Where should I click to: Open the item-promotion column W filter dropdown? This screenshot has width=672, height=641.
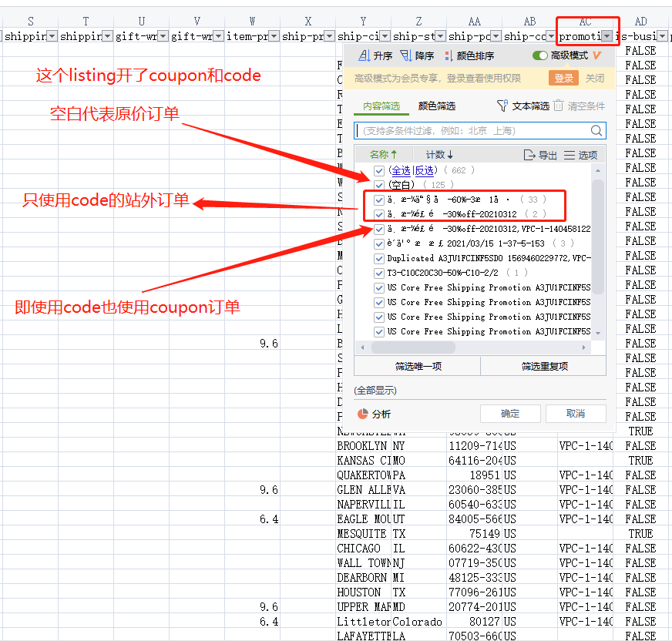tap(274, 36)
